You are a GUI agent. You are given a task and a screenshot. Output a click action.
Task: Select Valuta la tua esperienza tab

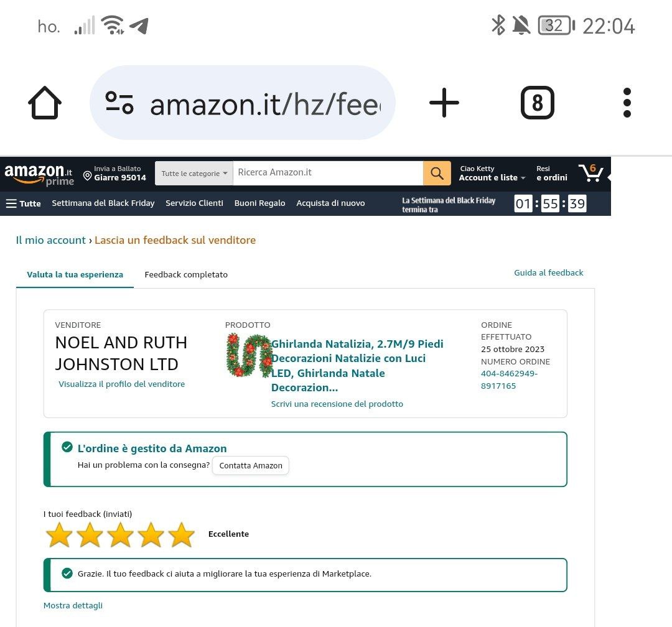point(75,274)
